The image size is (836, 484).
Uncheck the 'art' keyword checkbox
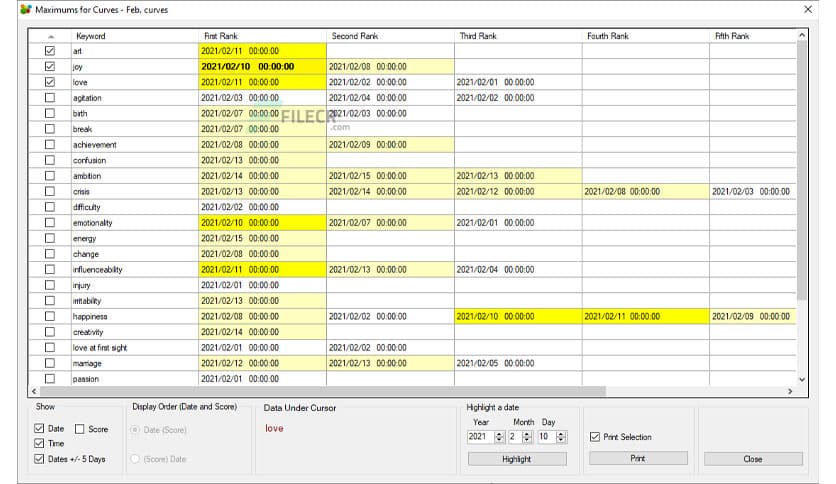[x=50, y=51]
